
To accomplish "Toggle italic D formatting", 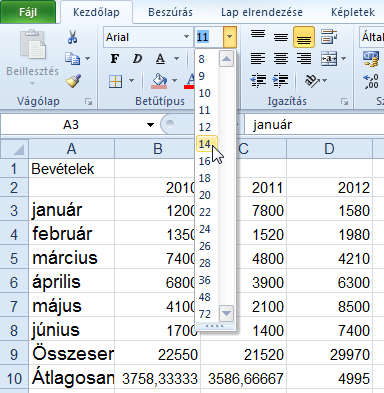I will pyautogui.click(x=137, y=59).
